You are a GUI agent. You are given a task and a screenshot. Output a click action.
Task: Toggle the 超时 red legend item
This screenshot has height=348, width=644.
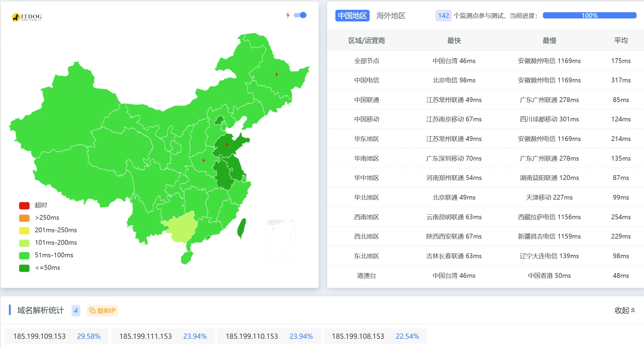(24, 205)
